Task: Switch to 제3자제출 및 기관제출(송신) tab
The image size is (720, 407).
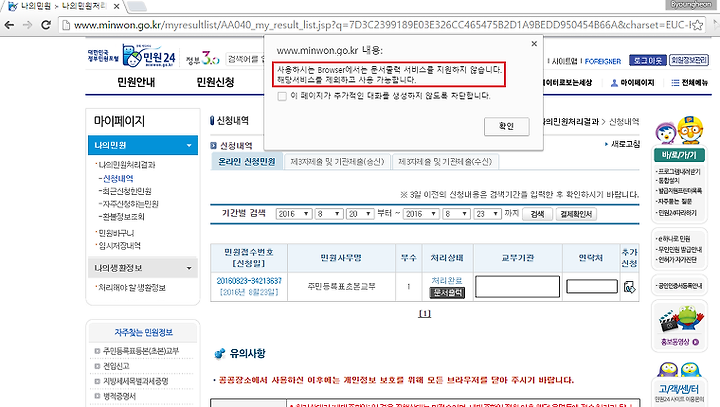Action: (x=337, y=162)
